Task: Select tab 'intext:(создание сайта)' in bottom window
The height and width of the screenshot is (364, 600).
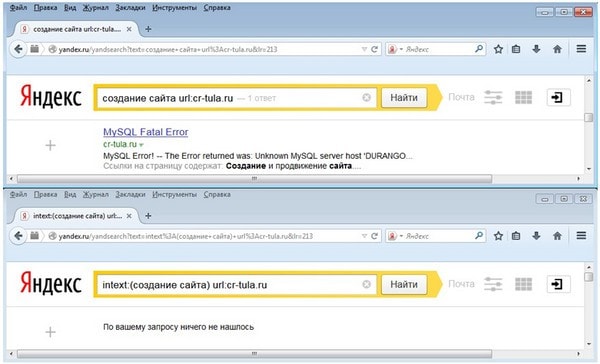Action: (x=77, y=216)
